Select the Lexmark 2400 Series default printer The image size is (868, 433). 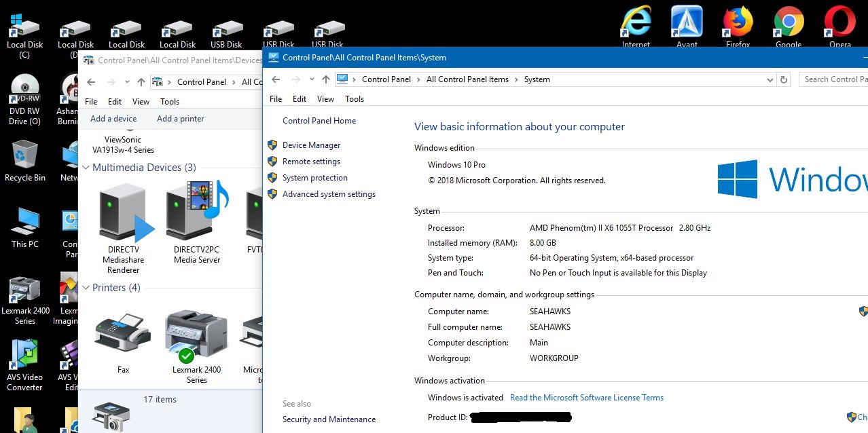[197, 346]
